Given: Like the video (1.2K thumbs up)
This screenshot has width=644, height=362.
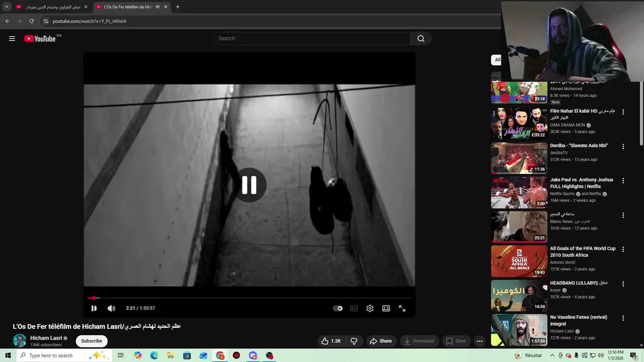Looking at the screenshot, I should click(331, 341).
